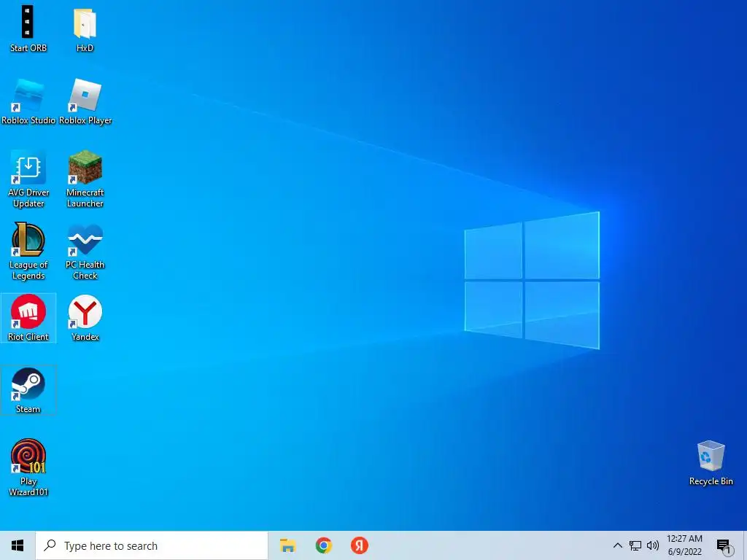
Task: Select the League of Legends shortcut
Action: click(x=28, y=252)
